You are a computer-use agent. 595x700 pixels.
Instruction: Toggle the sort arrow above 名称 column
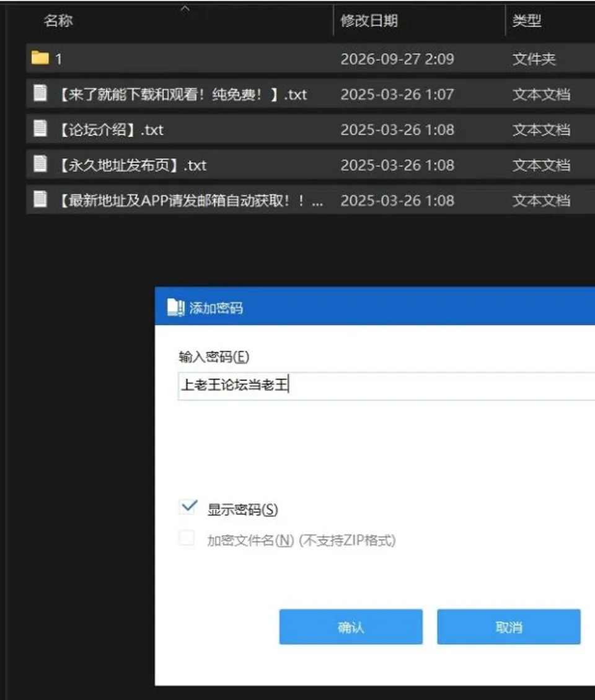click(x=185, y=9)
